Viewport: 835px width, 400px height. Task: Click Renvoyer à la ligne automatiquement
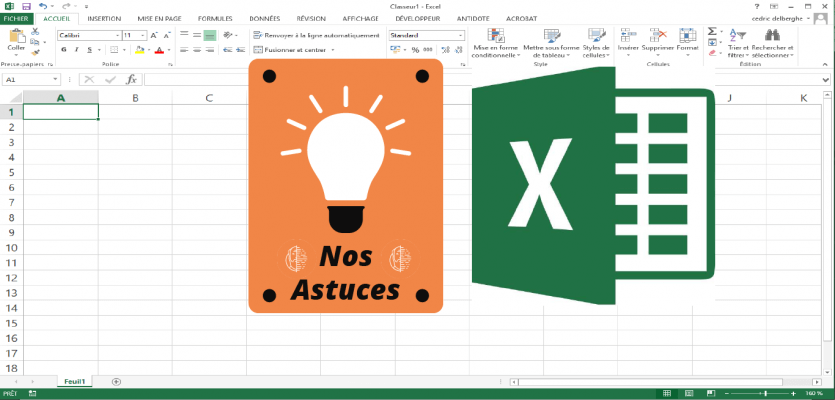click(316, 35)
